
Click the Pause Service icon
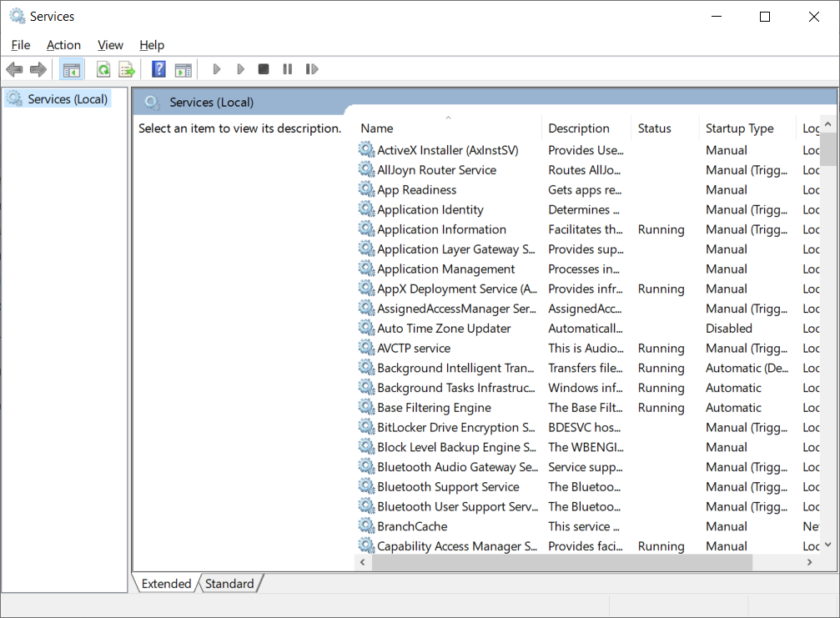[288, 69]
